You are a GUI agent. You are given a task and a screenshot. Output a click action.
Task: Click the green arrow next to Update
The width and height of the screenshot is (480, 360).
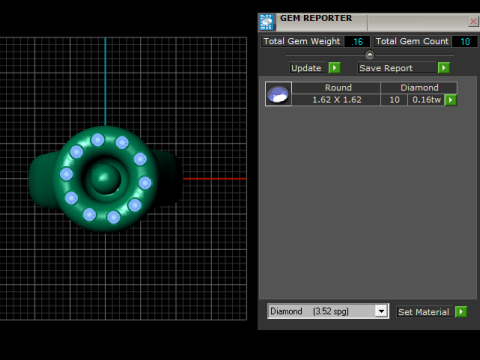334,68
